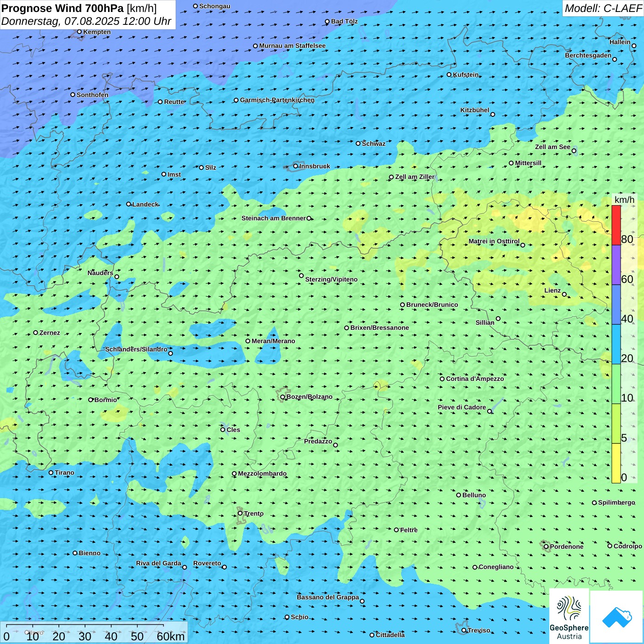
Task: Select the yellow 0 km/h legend color
Action: click(616, 463)
